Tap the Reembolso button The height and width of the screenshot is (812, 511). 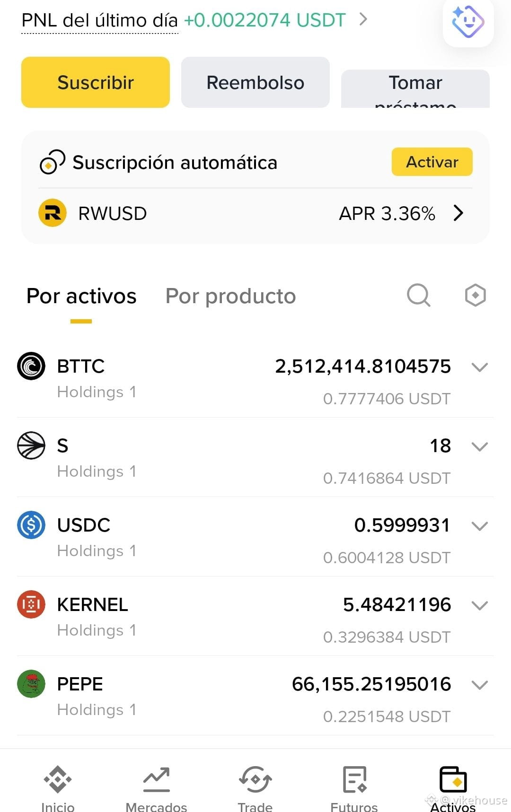pos(255,82)
